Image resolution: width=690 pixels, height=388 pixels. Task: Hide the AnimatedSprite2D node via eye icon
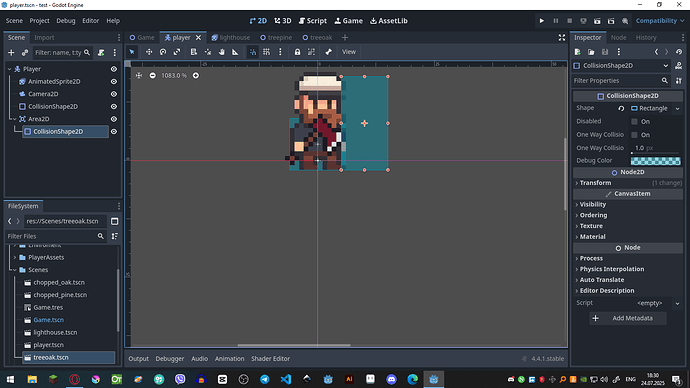(114, 81)
